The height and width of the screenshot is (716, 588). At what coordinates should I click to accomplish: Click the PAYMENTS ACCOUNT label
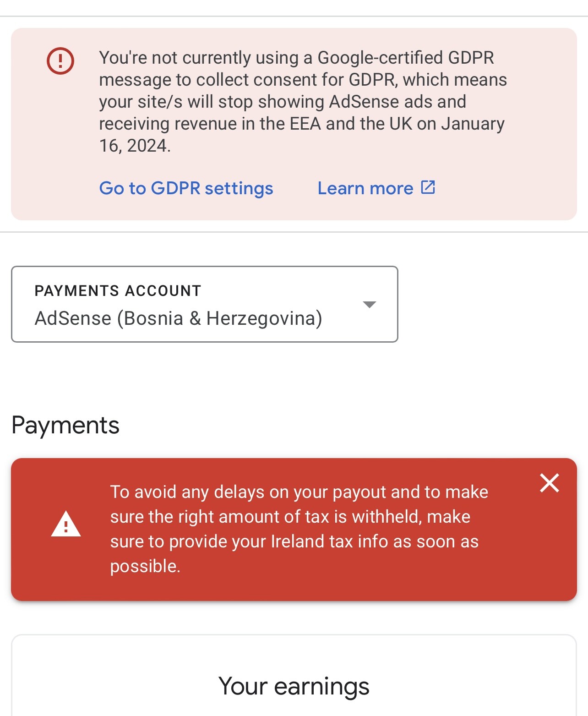coord(118,291)
